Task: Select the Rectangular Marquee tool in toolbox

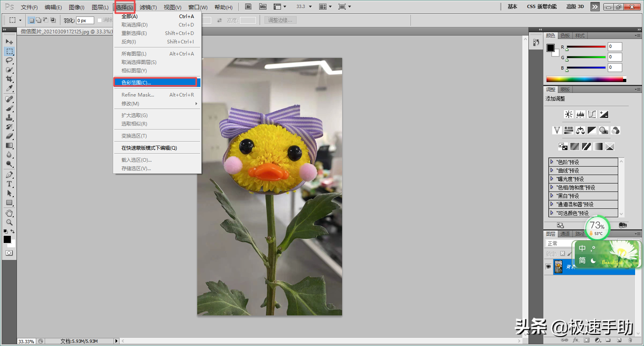Action: pos(9,51)
